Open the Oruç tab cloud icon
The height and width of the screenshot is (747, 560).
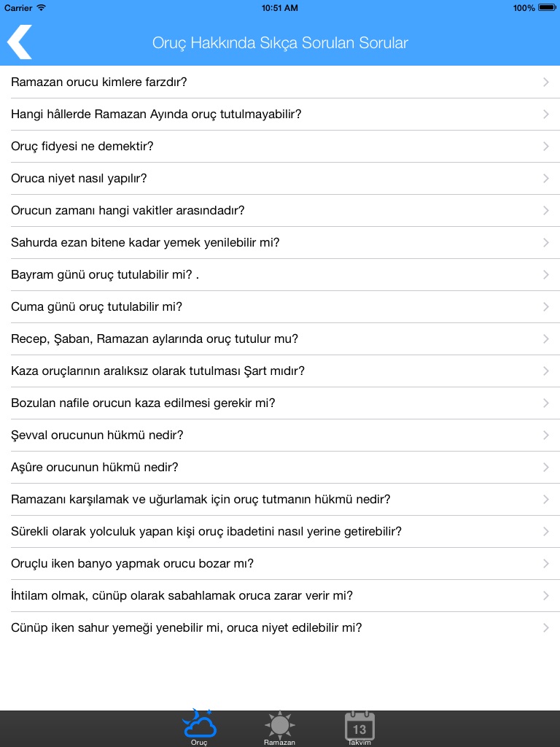[x=199, y=724]
